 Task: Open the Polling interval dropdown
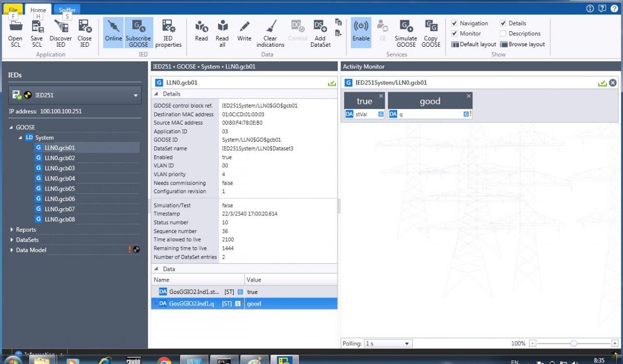[388, 343]
